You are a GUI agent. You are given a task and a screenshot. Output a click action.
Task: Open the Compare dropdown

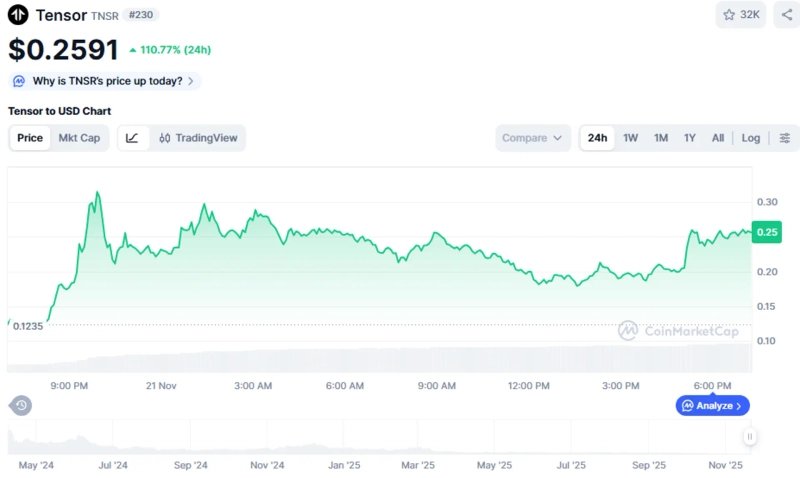[533, 138]
